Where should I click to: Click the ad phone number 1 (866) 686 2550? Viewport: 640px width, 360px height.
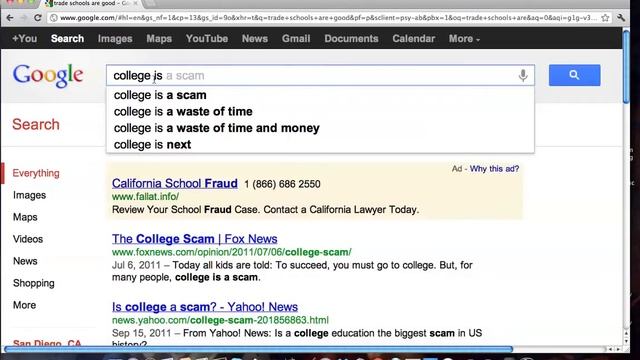coord(282,184)
